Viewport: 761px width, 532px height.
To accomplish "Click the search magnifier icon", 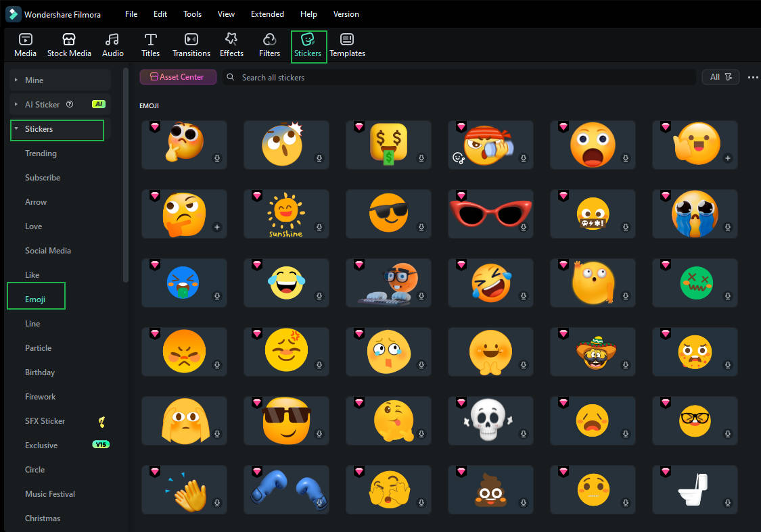I will pyautogui.click(x=231, y=77).
